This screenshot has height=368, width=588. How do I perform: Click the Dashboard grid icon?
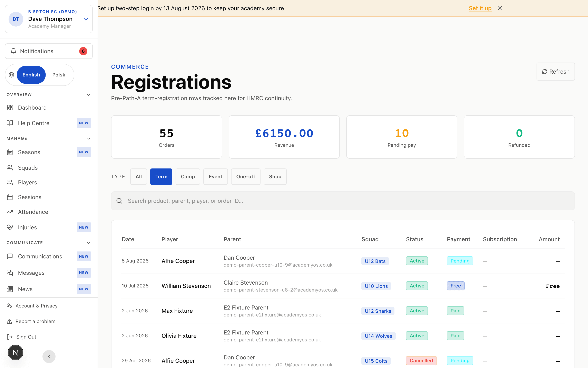10,108
